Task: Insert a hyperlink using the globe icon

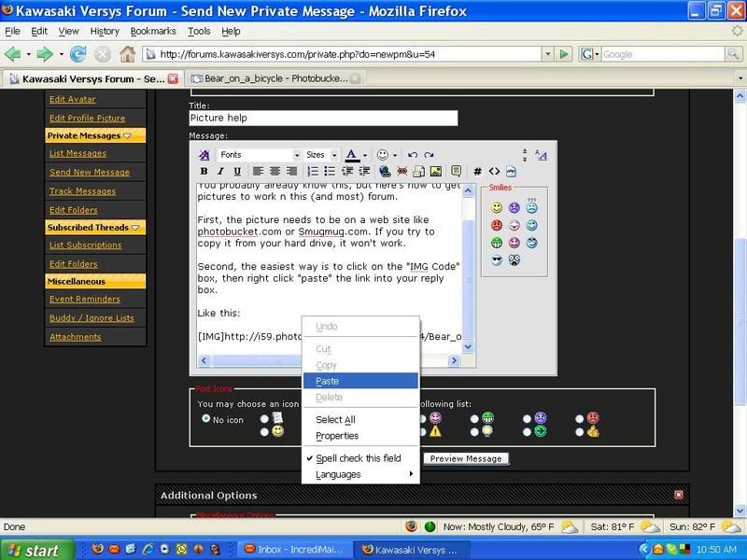Action: point(385,172)
